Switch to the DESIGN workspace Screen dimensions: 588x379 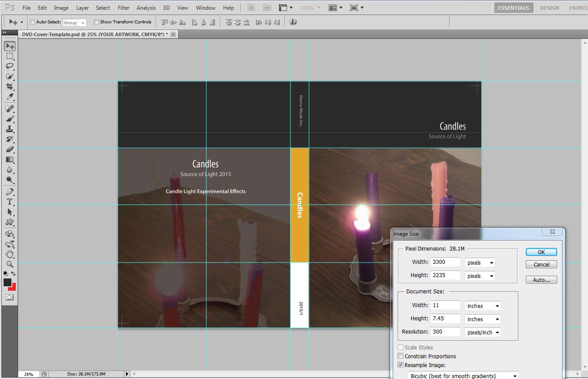click(549, 8)
